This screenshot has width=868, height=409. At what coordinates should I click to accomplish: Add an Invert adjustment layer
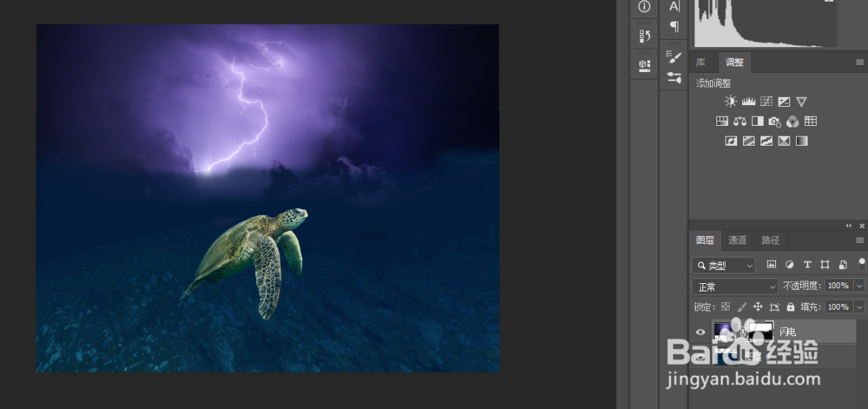731,142
